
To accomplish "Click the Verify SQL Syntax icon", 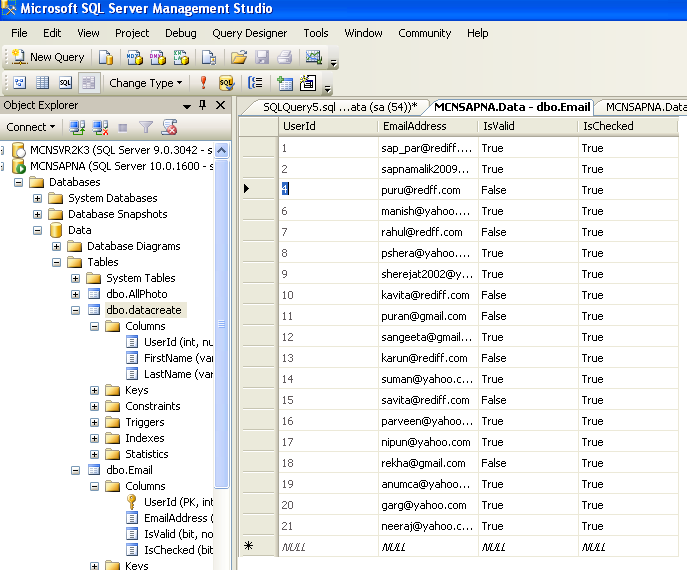I will click(226, 83).
